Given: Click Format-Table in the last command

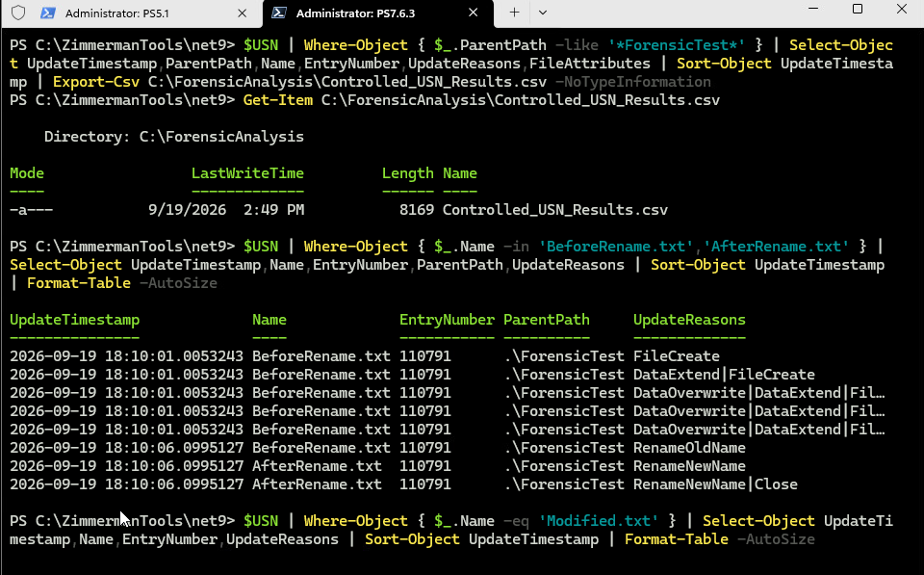Looking at the screenshot, I should pos(677,539).
